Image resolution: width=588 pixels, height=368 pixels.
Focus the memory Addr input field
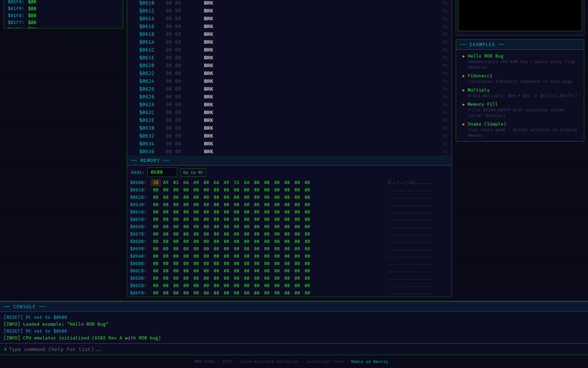click(x=162, y=172)
